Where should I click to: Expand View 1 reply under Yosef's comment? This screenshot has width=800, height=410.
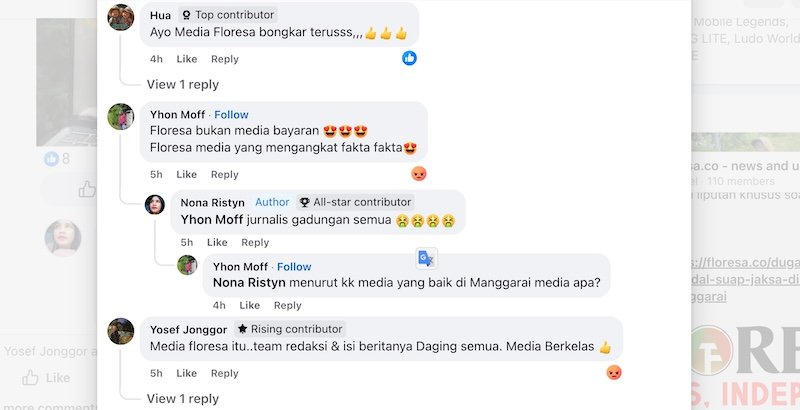182,398
